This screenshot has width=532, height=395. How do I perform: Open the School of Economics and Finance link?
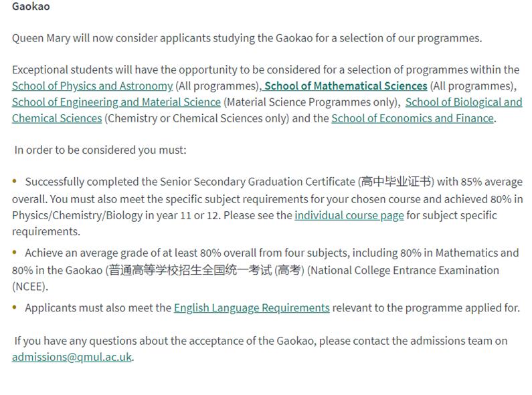coord(412,118)
